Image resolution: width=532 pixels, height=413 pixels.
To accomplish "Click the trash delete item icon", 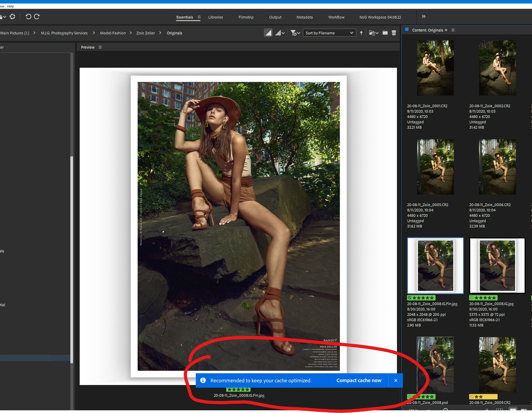I will pos(394,33).
